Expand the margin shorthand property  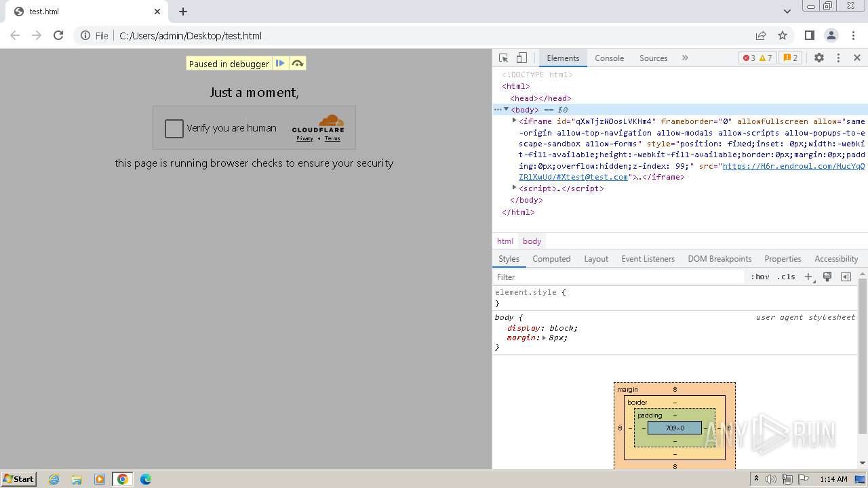(544, 338)
